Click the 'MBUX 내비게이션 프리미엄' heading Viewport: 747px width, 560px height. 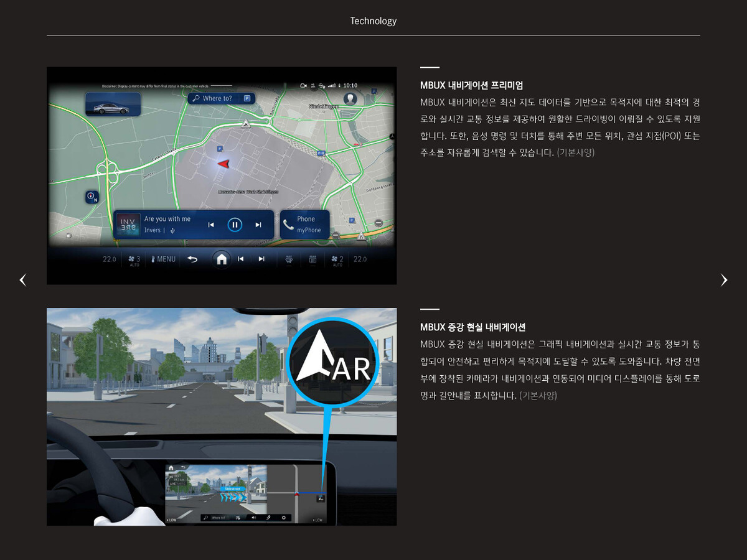(472, 85)
